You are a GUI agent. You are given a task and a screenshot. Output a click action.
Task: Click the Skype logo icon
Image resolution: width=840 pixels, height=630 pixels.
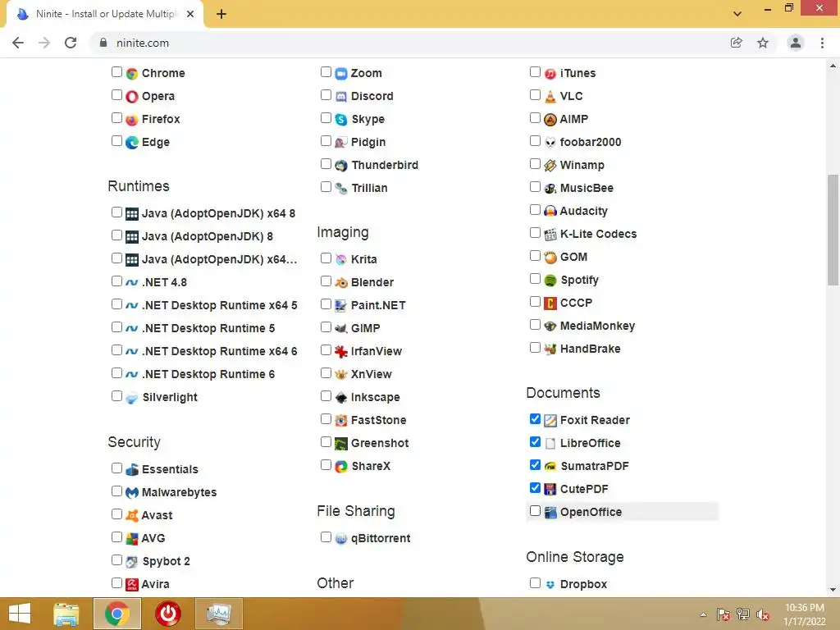coord(340,120)
